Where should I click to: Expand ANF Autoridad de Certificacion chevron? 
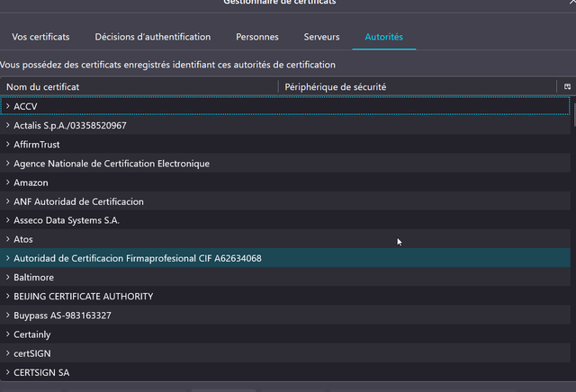(x=8, y=201)
